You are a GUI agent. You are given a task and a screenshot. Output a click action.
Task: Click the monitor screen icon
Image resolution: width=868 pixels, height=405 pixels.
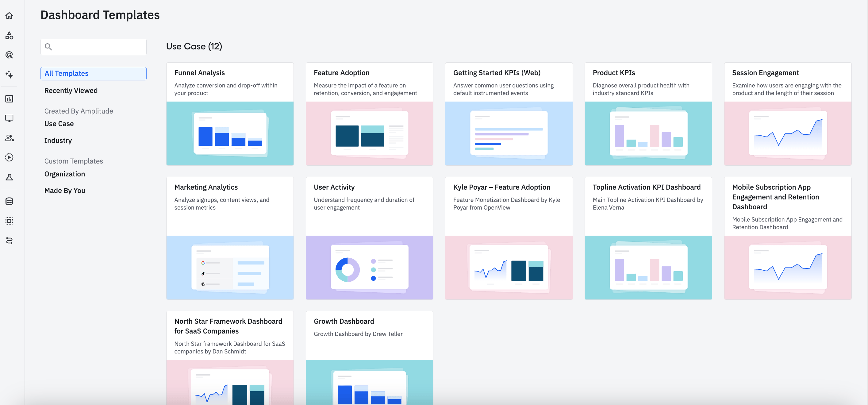click(9, 118)
